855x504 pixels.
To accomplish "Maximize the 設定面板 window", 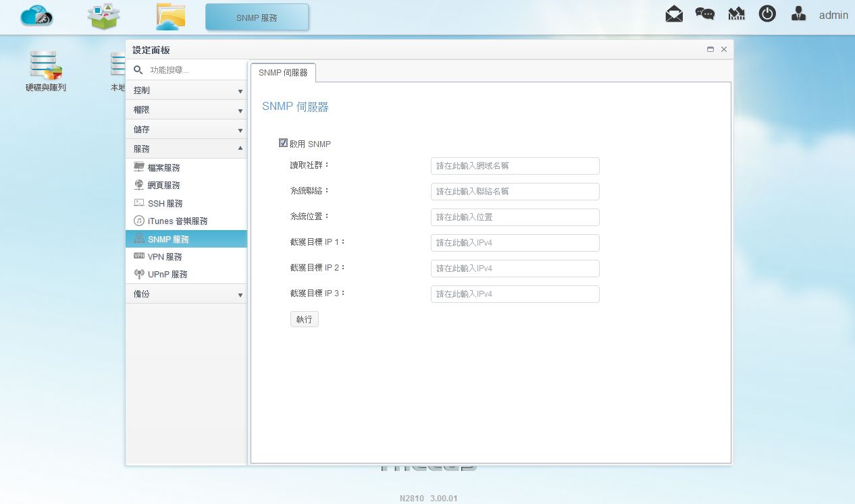I will click(x=710, y=49).
